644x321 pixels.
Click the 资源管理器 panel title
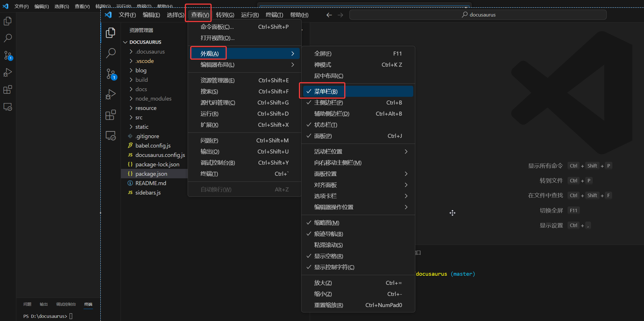[141, 30]
